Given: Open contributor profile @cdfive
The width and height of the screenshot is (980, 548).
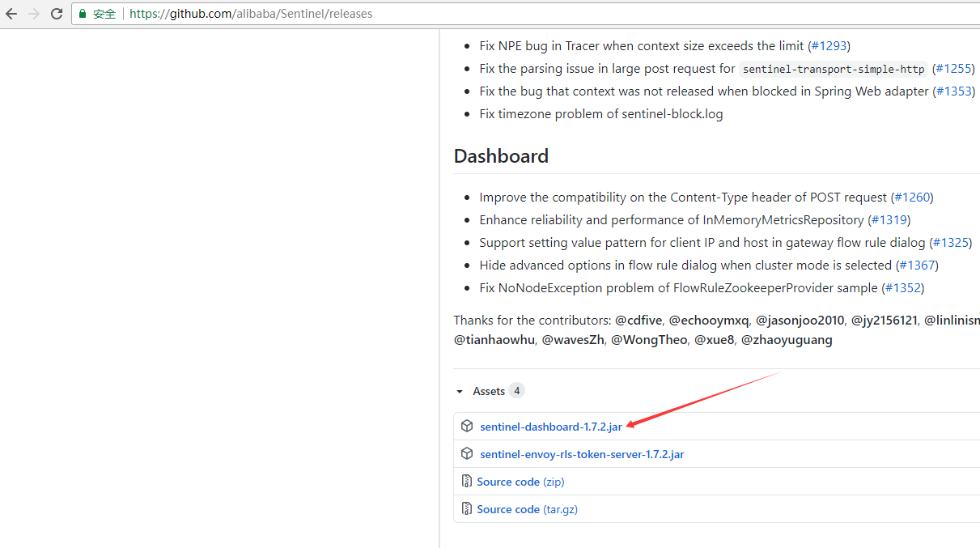Looking at the screenshot, I should 638,321.
